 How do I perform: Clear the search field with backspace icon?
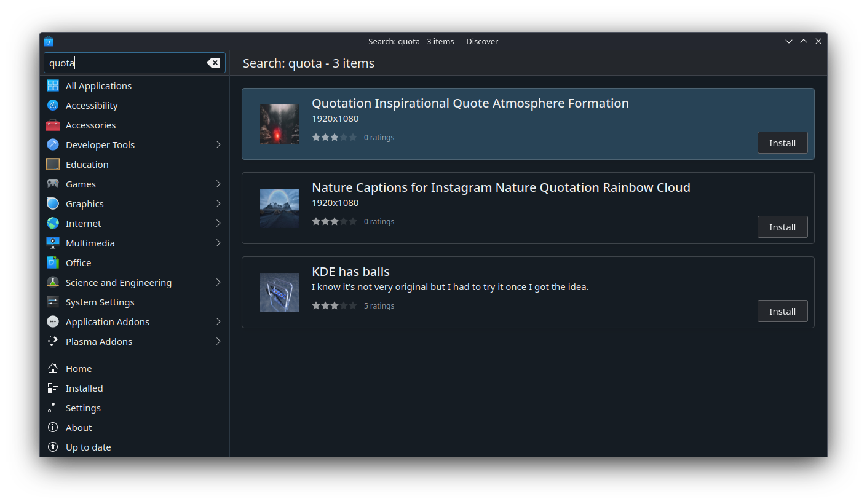(x=213, y=63)
